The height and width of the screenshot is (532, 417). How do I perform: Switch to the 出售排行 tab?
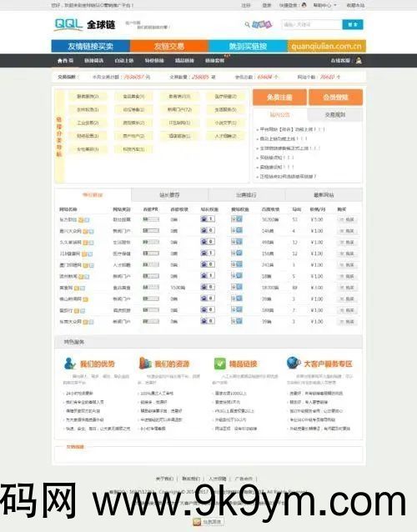(246, 195)
